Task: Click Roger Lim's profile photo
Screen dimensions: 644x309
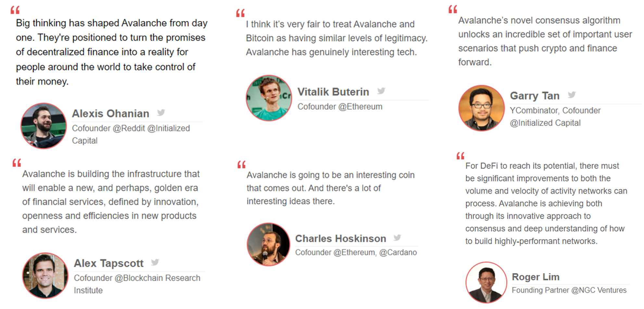Action: (x=486, y=282)
